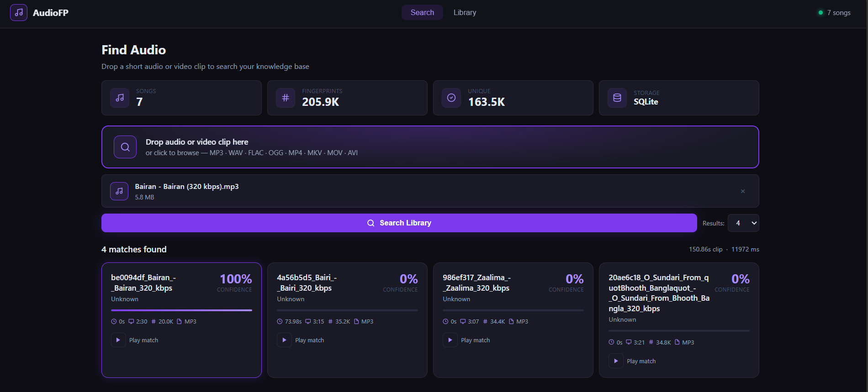The height and width of the screenshot is (392, 868).
Task: Click the 3:21 duration in O_Sundari card
Action: pos(639,343)
